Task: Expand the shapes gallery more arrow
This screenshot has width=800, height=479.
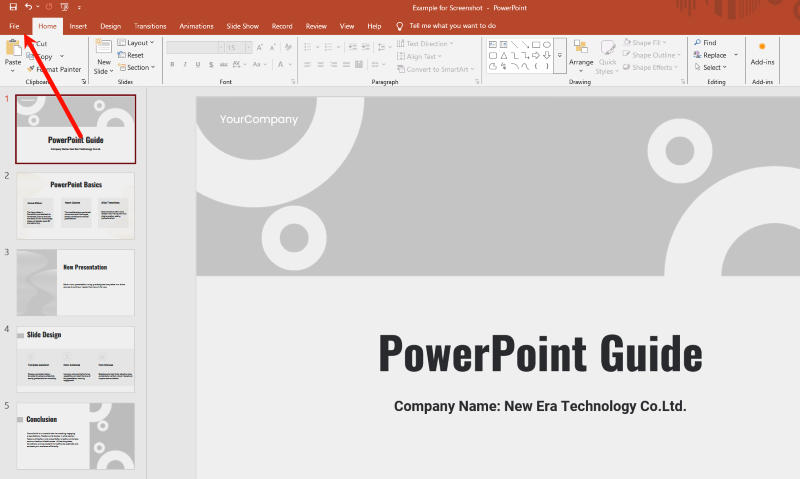Action: pyautogui.click(x=560, y=56)
